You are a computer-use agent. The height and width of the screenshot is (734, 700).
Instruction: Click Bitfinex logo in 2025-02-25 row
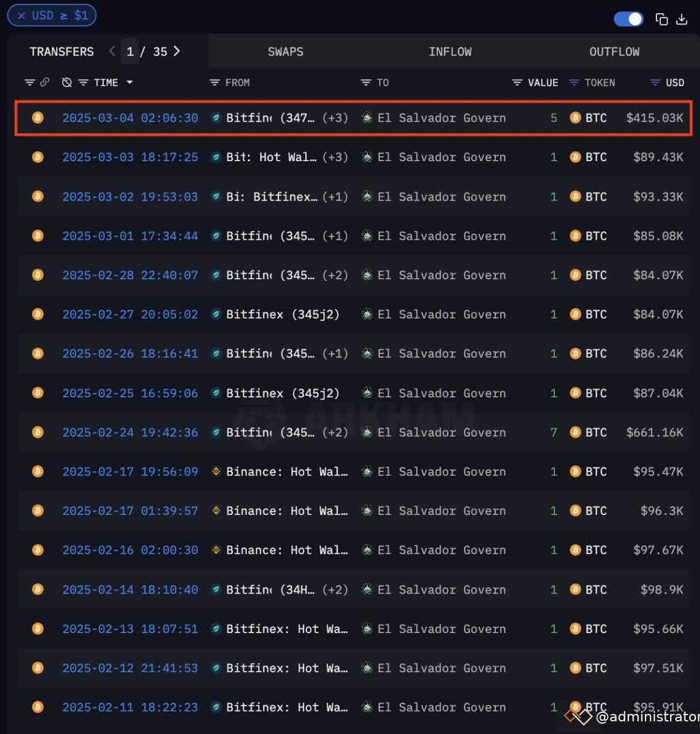(x=216, y=393)
